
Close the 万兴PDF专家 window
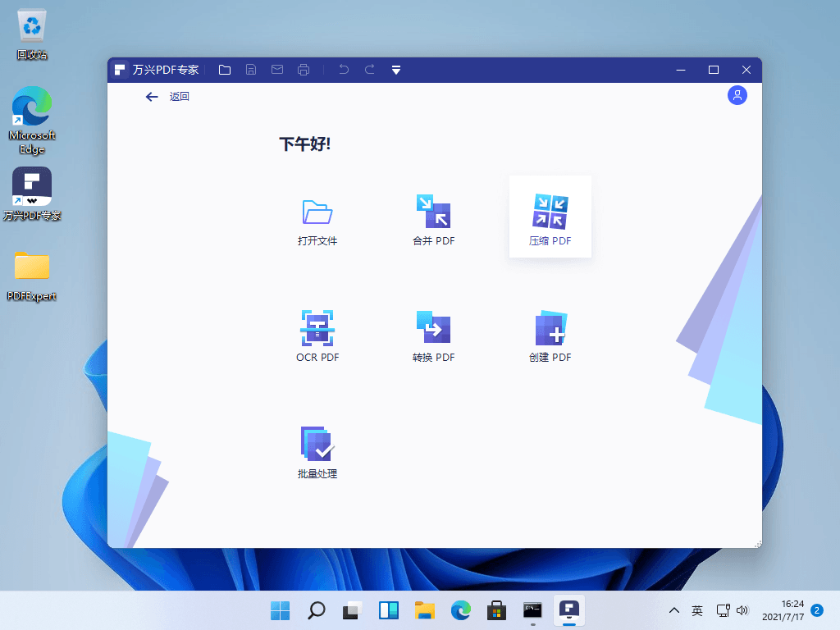[x=746, y=70]
